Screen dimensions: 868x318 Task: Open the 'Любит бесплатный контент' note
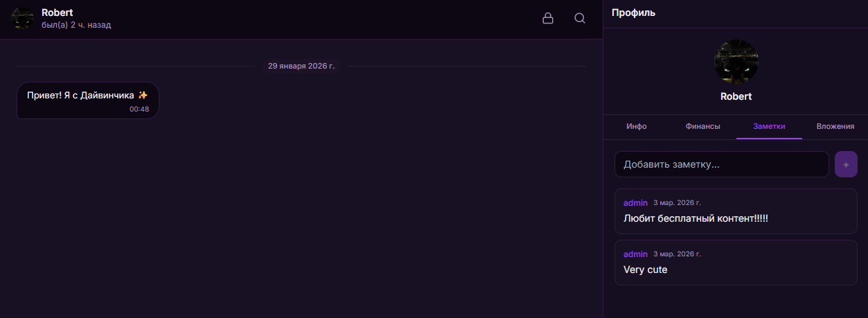(696, 218)
